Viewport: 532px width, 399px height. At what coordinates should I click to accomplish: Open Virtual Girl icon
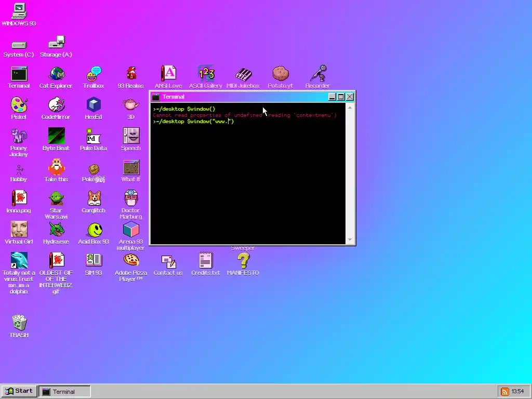click(19, 233)
